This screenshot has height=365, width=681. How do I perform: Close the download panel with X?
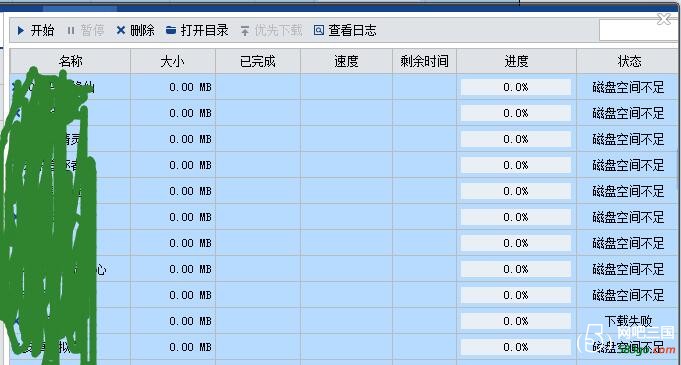pyautogui.click(x=664, y=19)
